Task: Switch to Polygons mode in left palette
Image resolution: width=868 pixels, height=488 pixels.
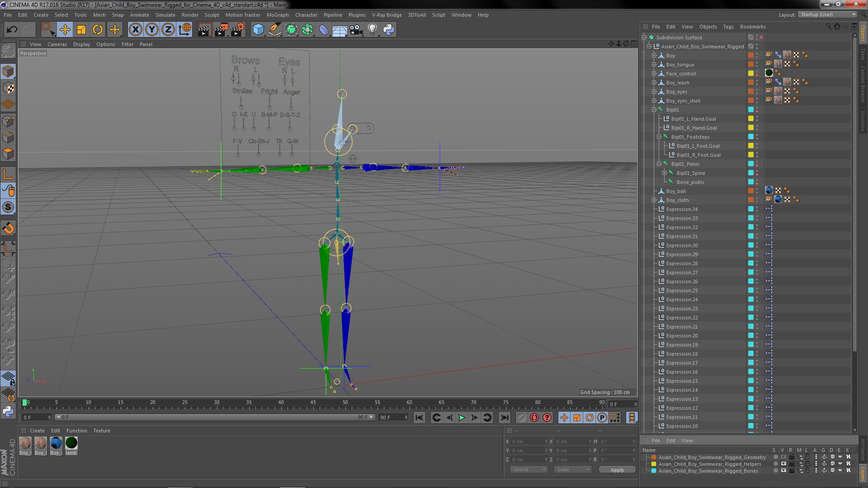Action: (x=8, y=154)
